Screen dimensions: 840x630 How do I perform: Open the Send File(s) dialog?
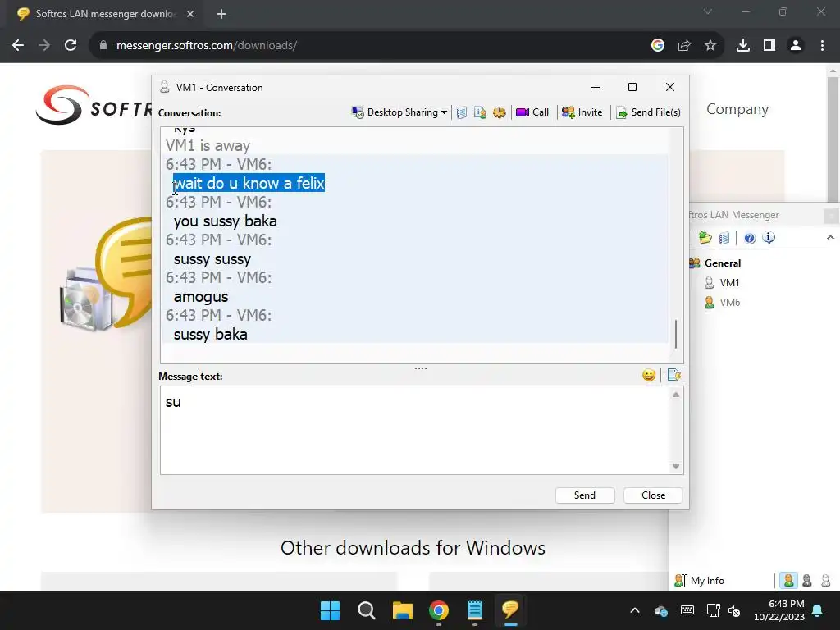coord(649,112)
